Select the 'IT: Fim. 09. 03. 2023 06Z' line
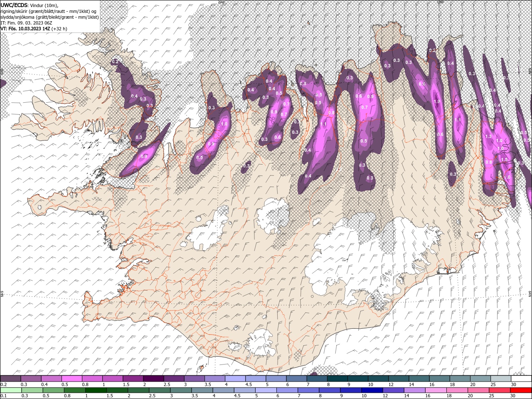532x399 pixels. pos(26,22)
